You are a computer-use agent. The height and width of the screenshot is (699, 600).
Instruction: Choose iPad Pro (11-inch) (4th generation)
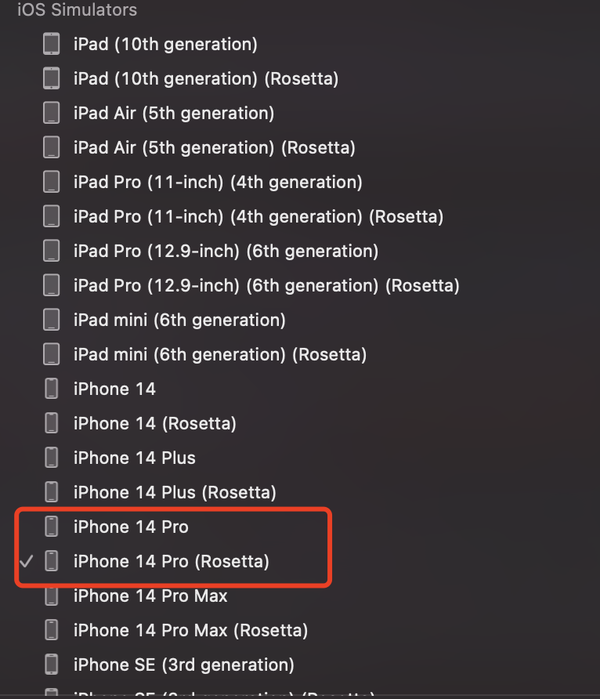tap(218, 182)
